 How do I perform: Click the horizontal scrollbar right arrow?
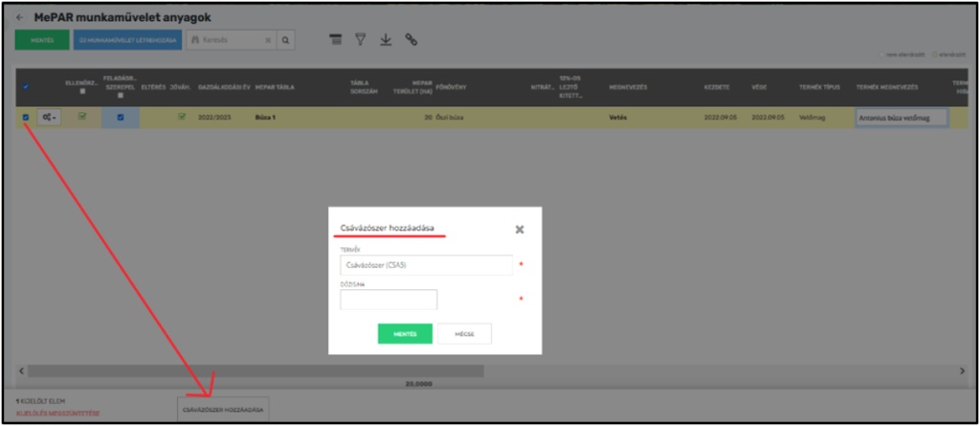point(961,370)
